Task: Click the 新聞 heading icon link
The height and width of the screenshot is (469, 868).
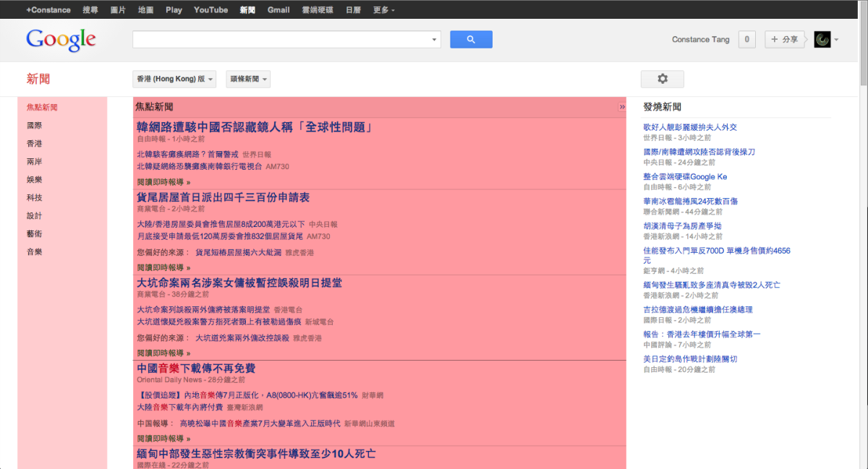Action: pos(39,79)
